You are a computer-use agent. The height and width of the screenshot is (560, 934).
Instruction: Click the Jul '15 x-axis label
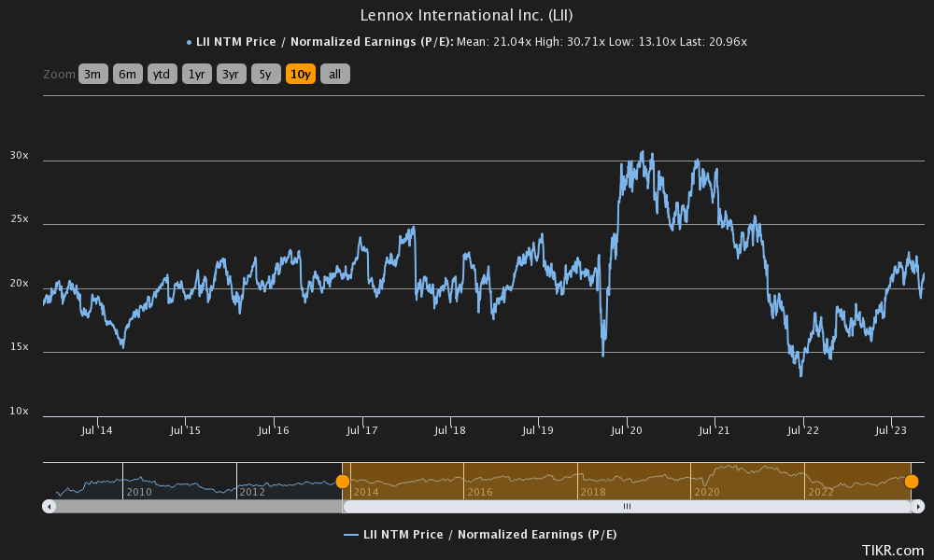(x=185, y=430)
